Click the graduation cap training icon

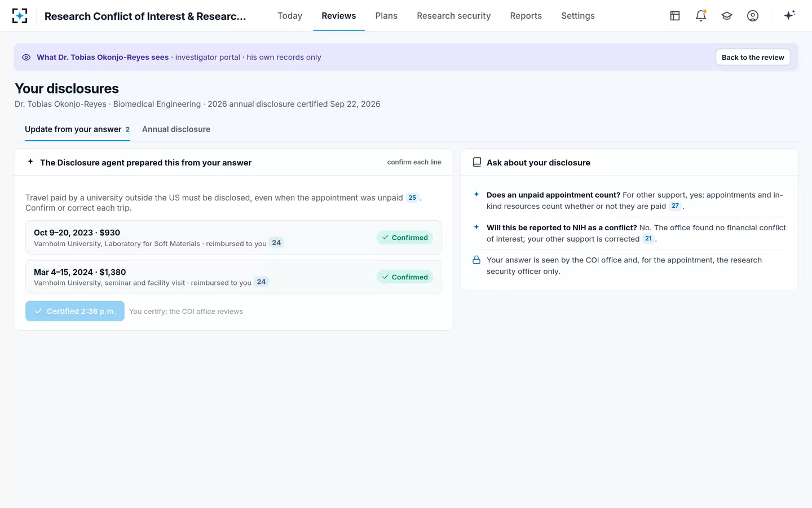coord(727,16)
